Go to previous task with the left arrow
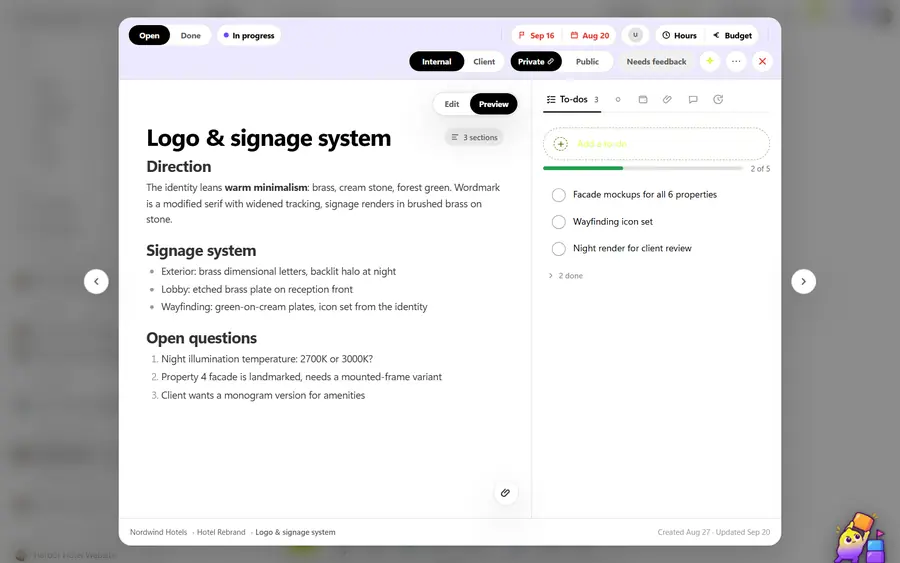This screenshot has width=900, height=563. (96, 282)
